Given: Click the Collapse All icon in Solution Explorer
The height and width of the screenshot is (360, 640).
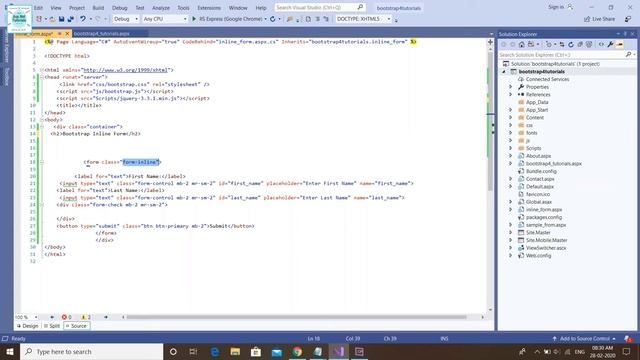Looking at the screenshot, I should (x=580, y=44).
